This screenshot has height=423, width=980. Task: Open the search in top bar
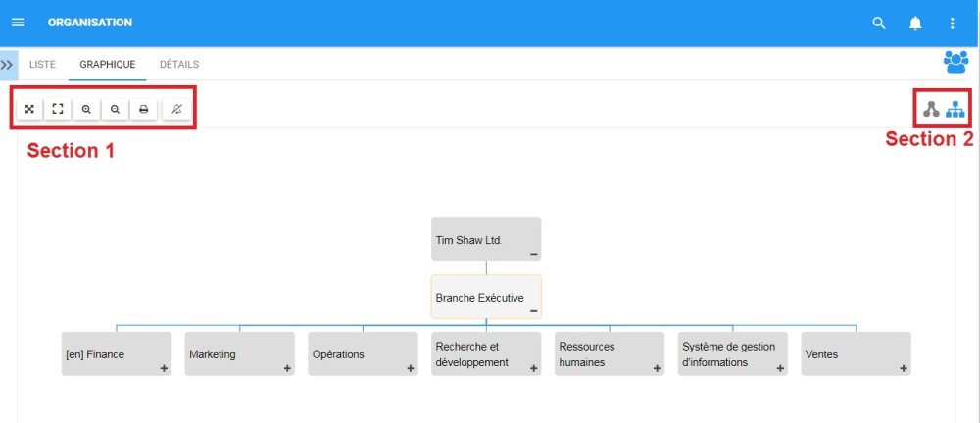pyautogui.click(x=879, y=23)
